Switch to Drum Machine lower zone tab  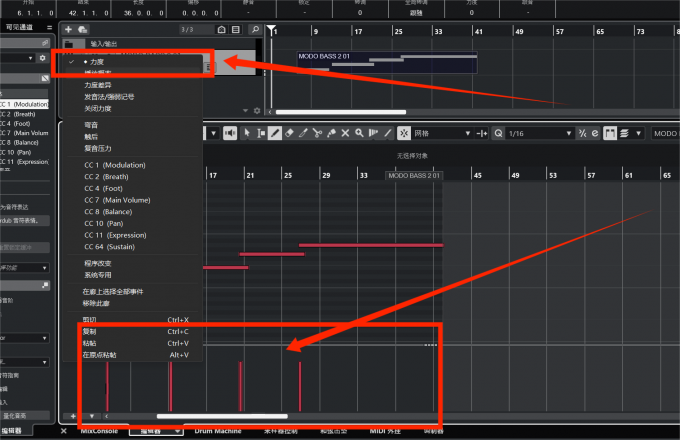click(x=218, y=431)
